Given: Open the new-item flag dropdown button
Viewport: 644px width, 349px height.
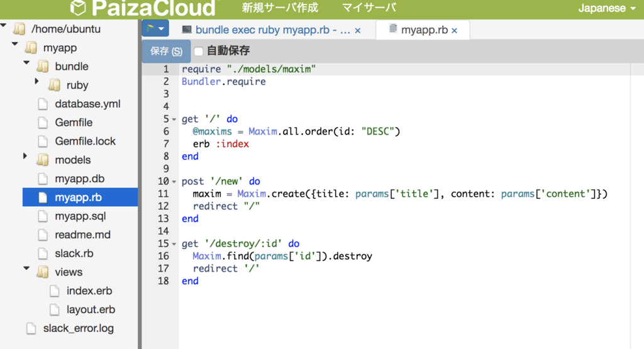Looking at the screenshot, I should pos(155,29).
